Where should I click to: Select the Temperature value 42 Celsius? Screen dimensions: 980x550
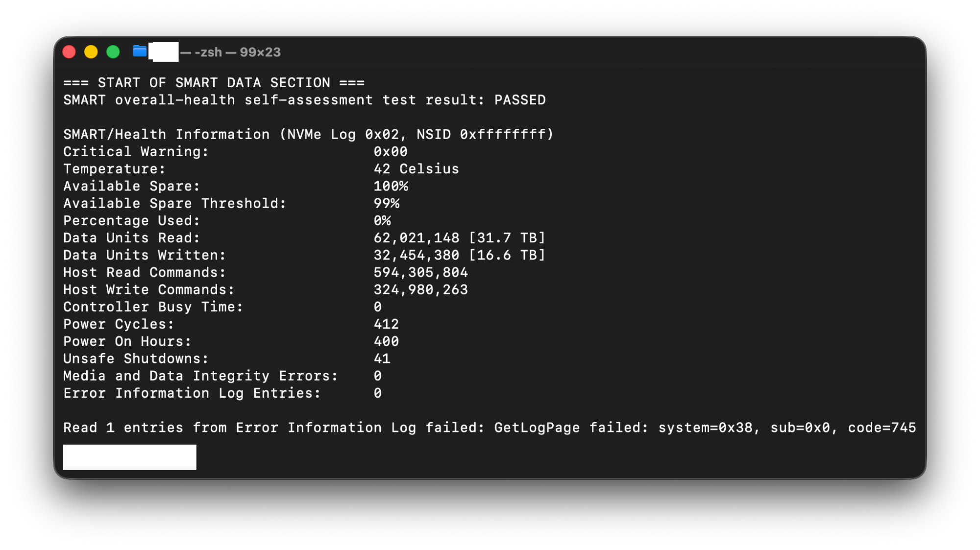tap(416, 168)
